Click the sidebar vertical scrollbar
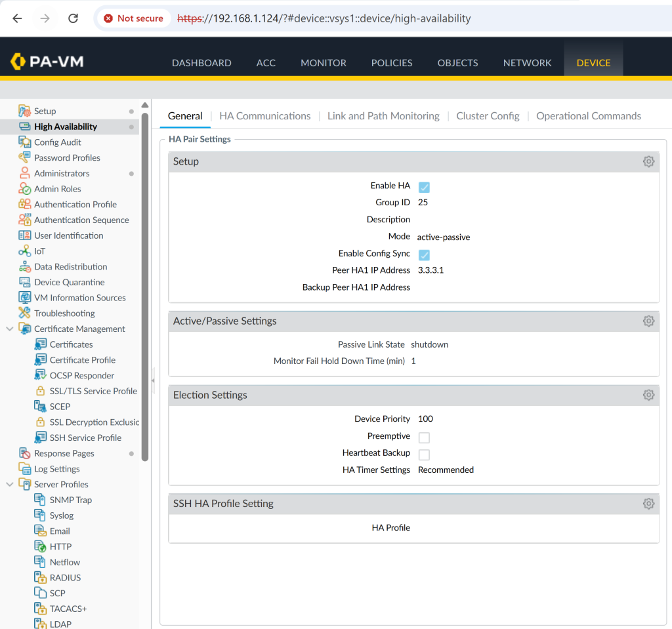 click(145, 286)
